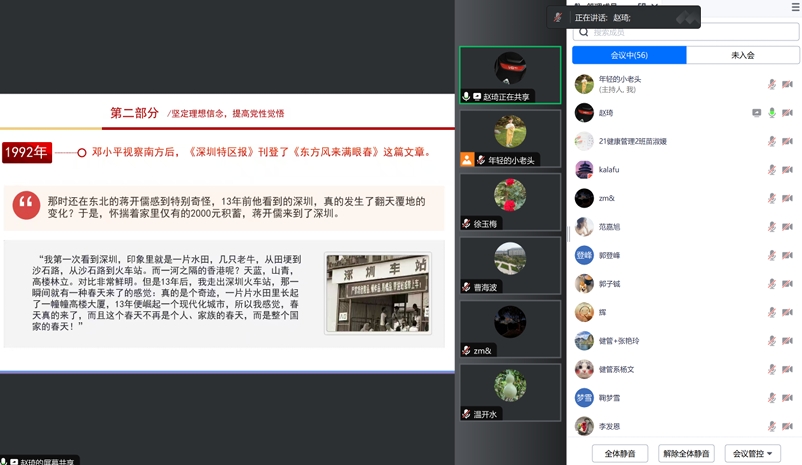The width and height of the screenshot is (802, 465).
Task: Select the 年轻的小老头 video tile
Action: point(510,139)
